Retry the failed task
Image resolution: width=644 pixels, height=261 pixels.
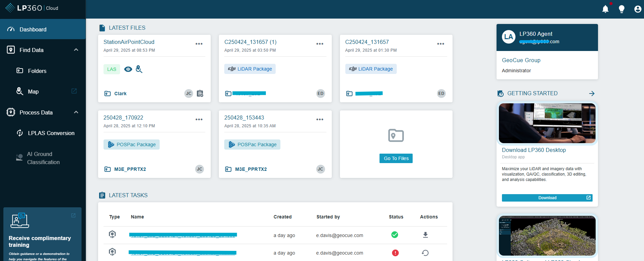[425, 253]
